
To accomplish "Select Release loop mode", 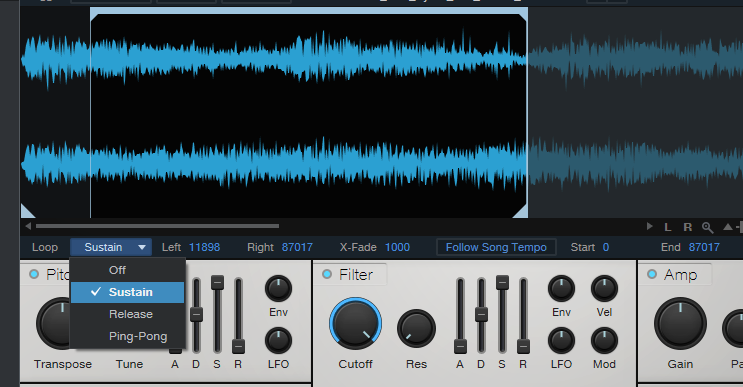I will click(127, 314).
